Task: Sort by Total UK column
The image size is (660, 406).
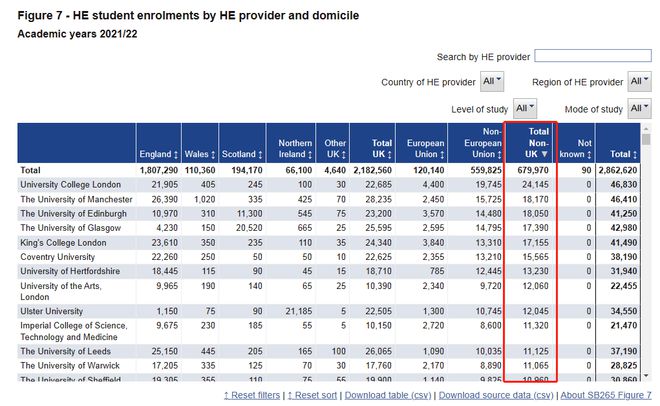Action: click(x=381, y=149)
